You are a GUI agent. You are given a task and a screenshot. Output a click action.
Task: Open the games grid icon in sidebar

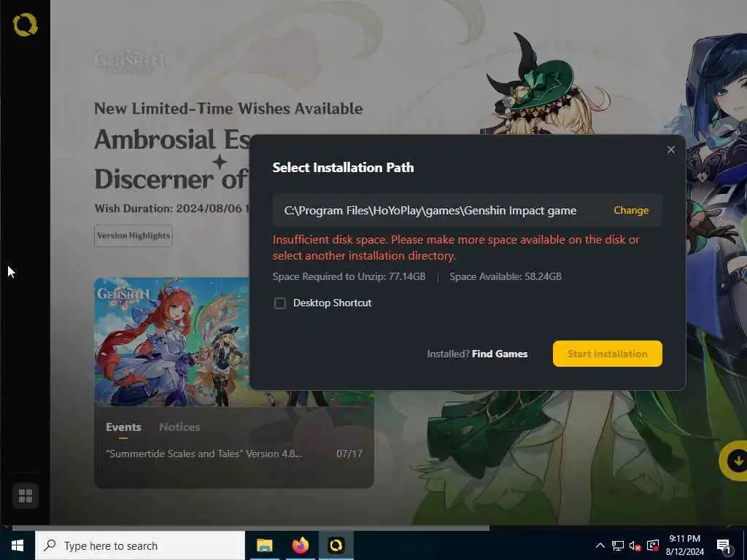coord(26,496)
